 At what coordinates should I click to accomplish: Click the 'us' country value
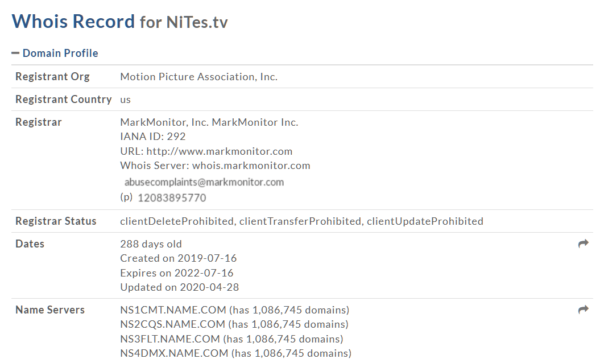click(x=125, y=100)
